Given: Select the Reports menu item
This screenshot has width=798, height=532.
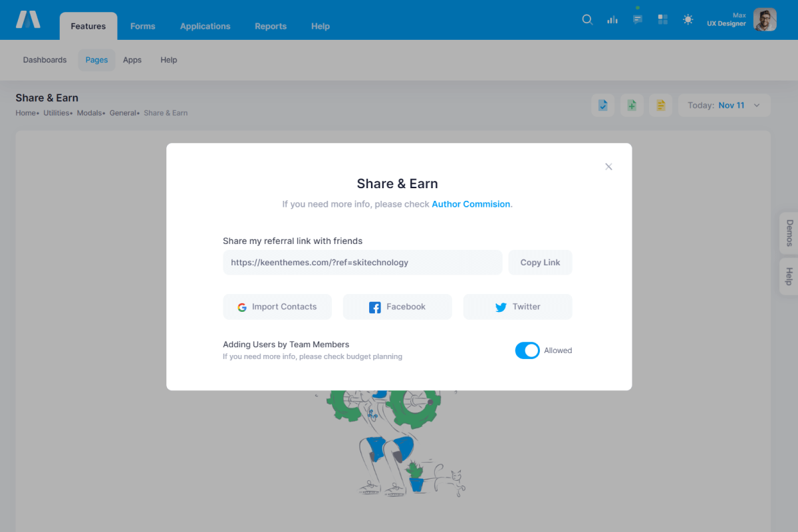Looking at the screenshot, I should pyautogui.click(x=271, y=27).
